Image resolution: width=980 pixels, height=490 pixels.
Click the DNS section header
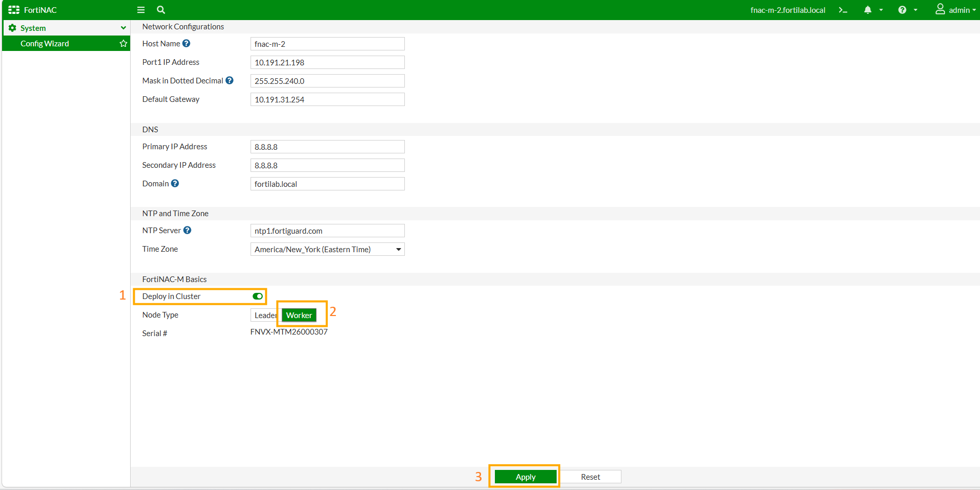pos(150,129)
